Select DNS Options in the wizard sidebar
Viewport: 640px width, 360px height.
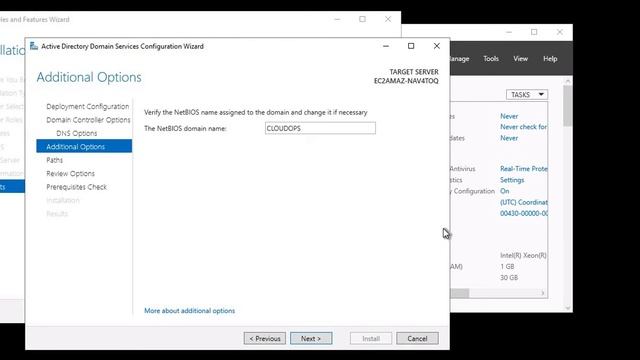click(77, 133)
